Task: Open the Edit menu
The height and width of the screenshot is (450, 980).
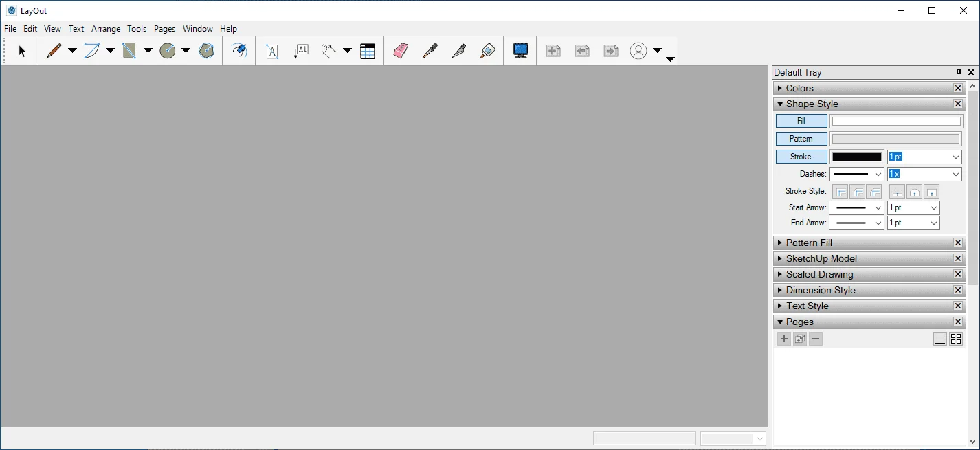Action: click(30, 29)
